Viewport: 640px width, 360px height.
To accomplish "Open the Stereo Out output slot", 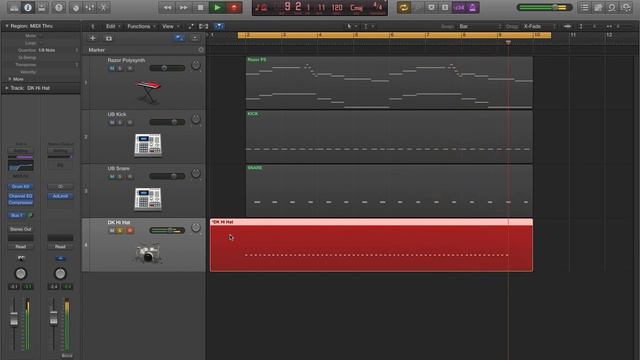I will 20,229.
